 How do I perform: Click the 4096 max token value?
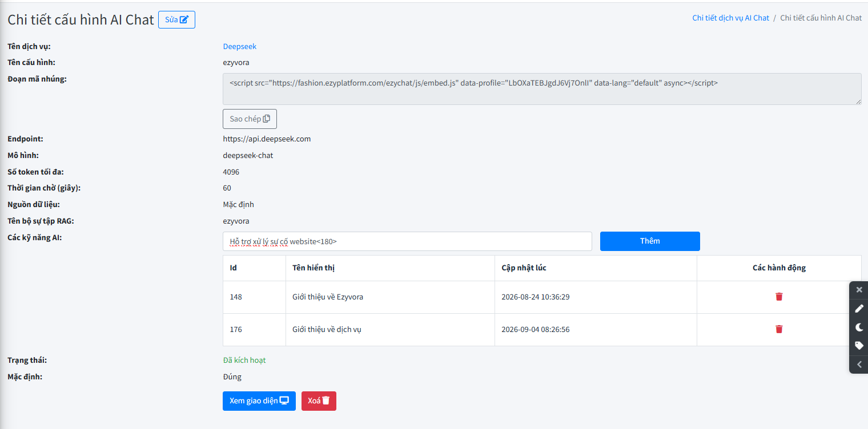click(231, 172)
